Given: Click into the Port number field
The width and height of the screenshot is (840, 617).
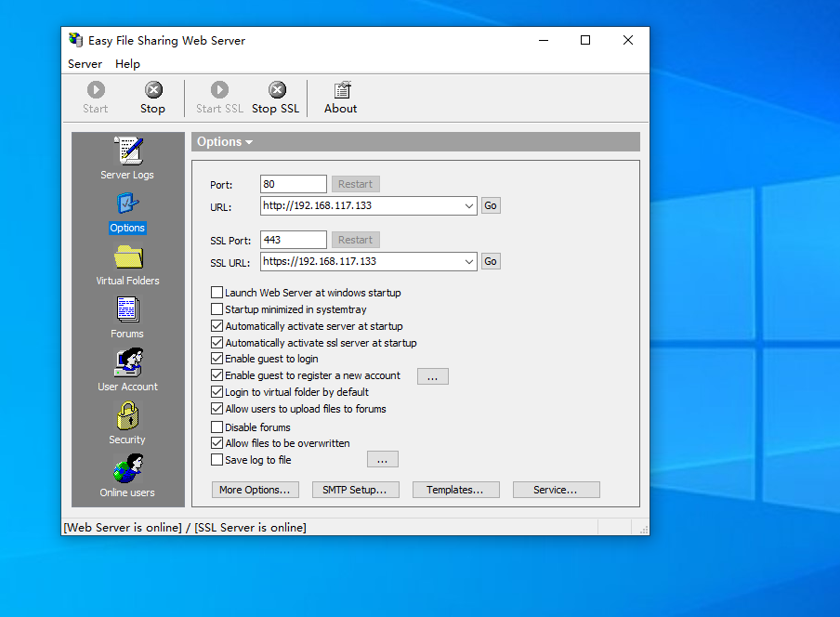Looking at the screenshot, I should (x=293, y=184).
